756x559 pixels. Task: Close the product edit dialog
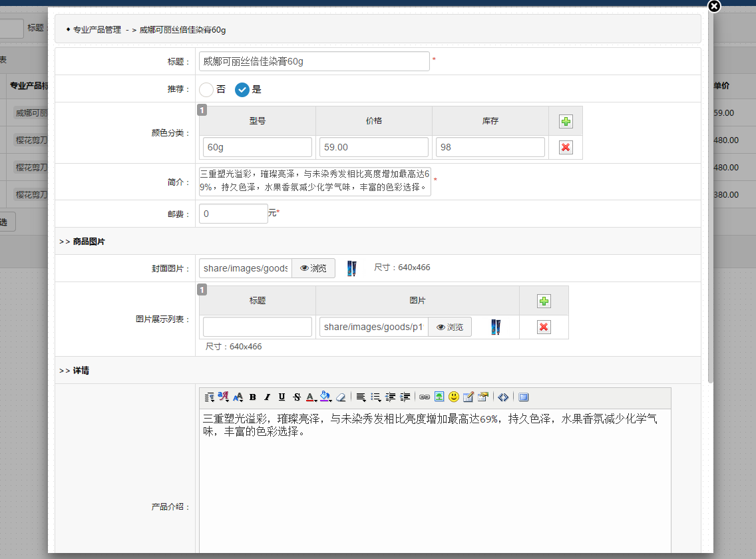coord(714,6)
